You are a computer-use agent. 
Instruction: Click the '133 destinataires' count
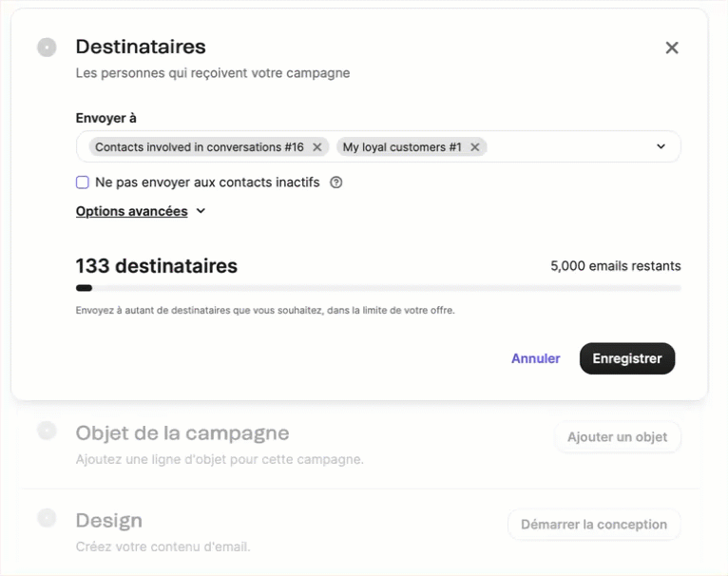[x=157, y=266]
